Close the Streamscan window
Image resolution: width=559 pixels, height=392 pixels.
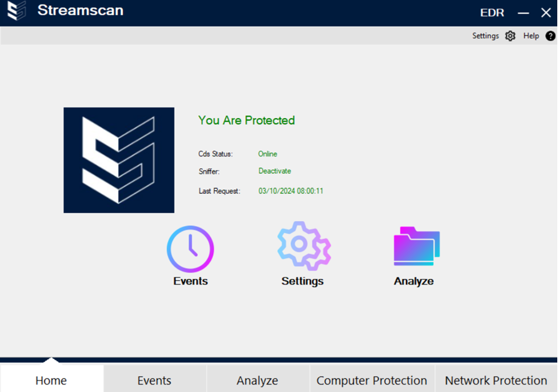point(545,13)
